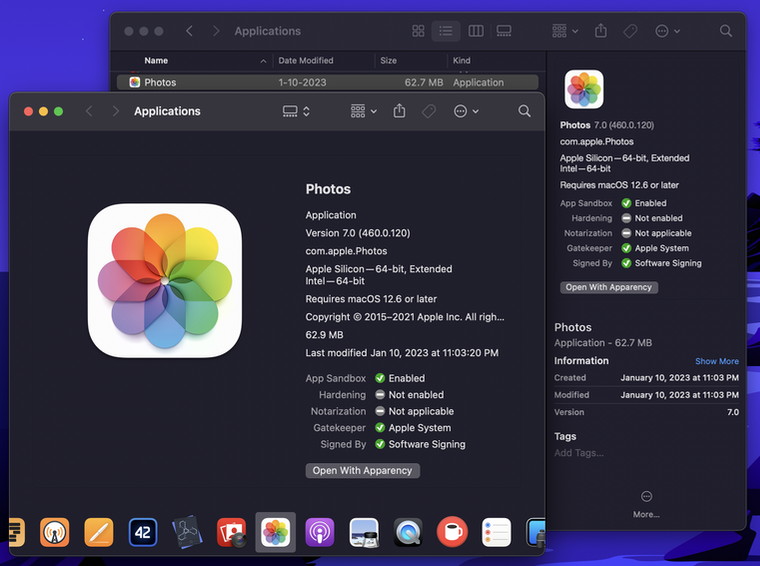Open view mode switcher in front window

(x=297, y=111)
